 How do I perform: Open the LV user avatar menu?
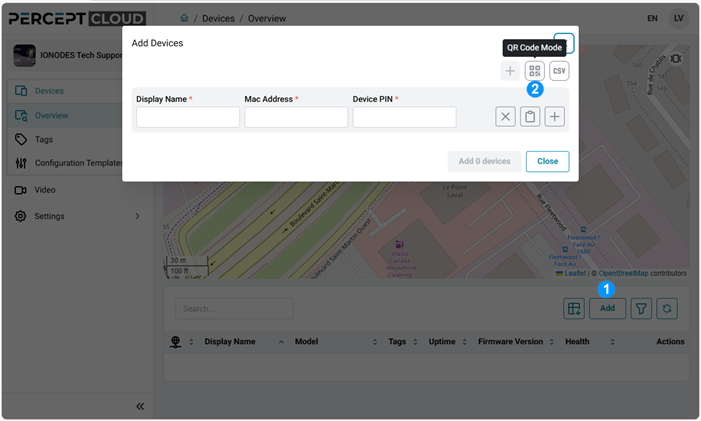pyautogui.click(x=679, y=18)
